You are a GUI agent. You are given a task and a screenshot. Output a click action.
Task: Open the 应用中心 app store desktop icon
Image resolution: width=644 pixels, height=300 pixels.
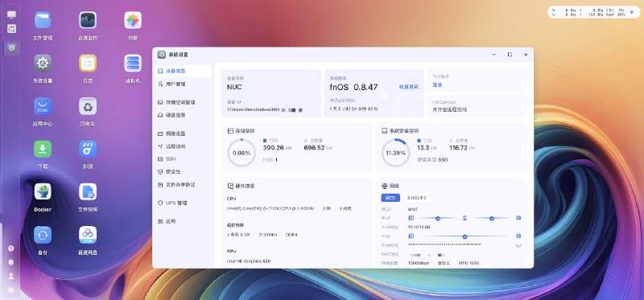[43, 106]
